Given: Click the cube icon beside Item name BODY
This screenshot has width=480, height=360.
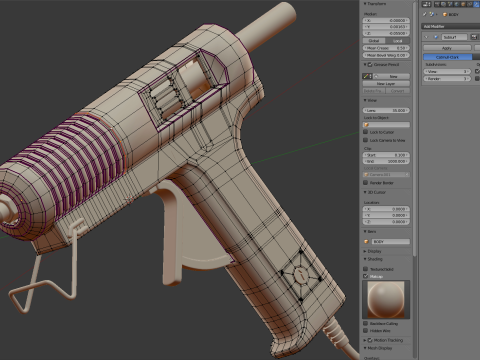Looking at the screenshot, I should [366, 241].
